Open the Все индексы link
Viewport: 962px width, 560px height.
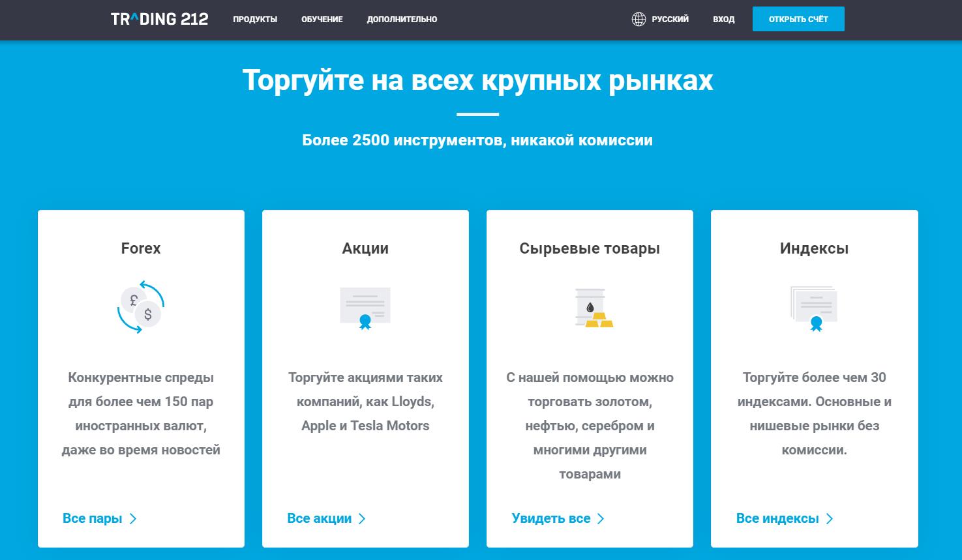[x=777, y=518]
